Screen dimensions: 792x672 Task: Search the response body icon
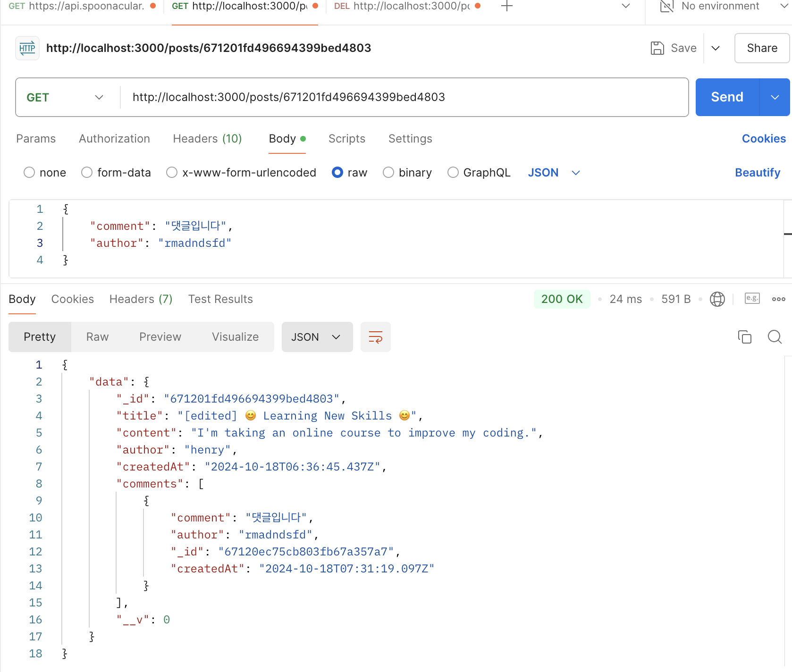point(775,337)
